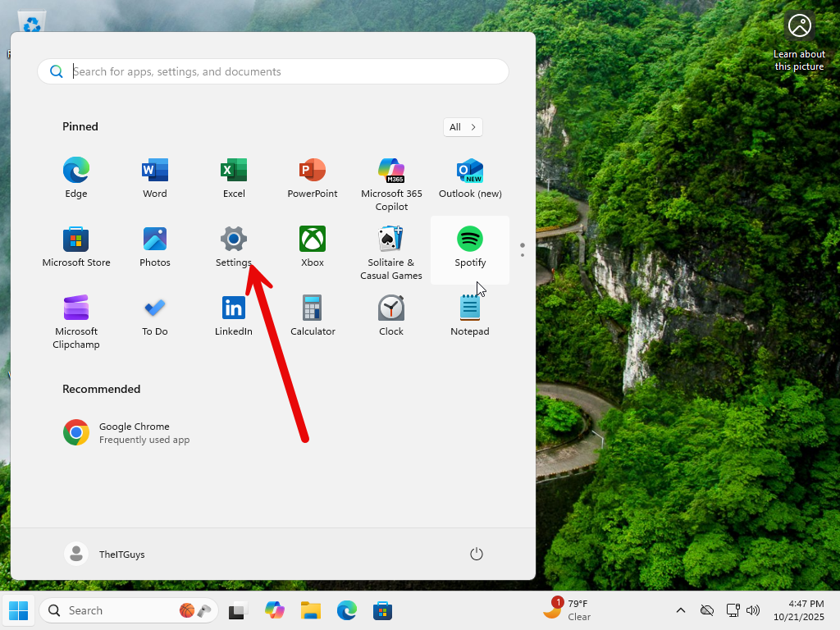Open the Xbox app
This screenshot has width=840, height=630.
[313, 245]
